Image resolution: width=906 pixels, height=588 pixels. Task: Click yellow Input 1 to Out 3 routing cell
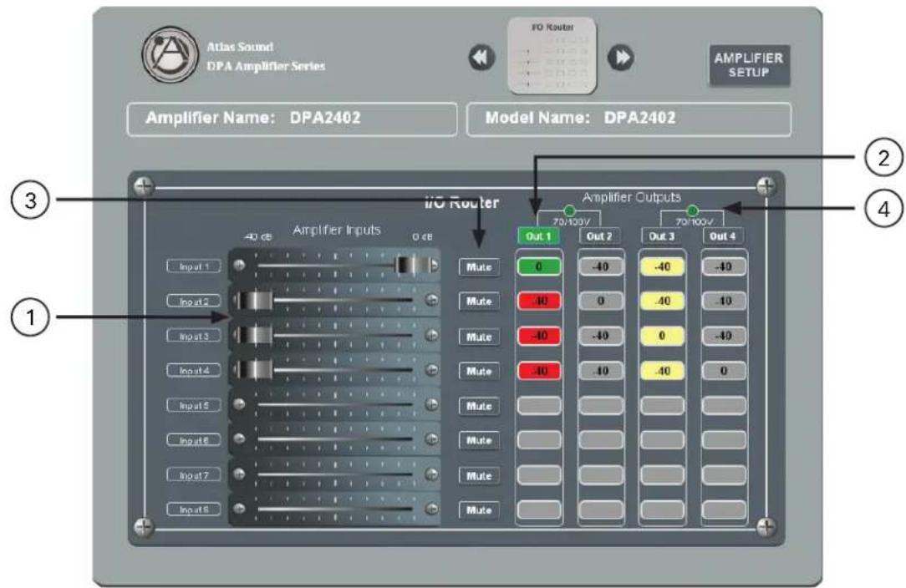coord(662,266)
